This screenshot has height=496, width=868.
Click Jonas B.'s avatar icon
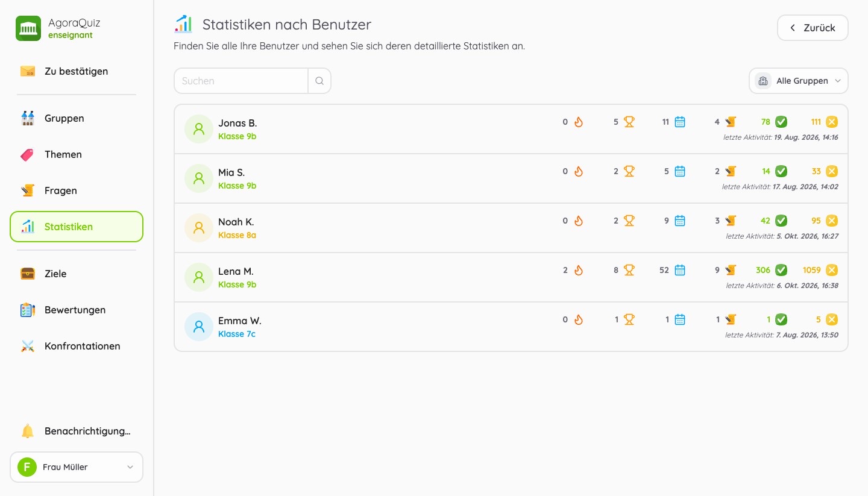(x=199, y=129)
